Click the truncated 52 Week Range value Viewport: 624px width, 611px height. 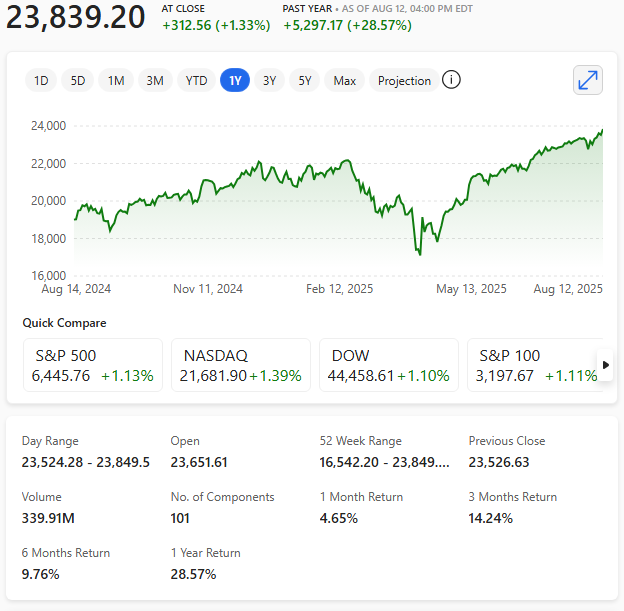(x=384, y=462)
